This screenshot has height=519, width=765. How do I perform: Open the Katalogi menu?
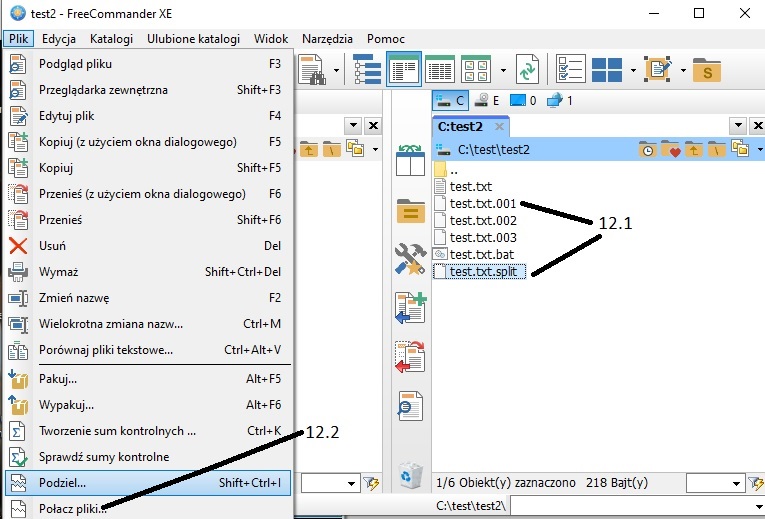click(x=111, y=39)
